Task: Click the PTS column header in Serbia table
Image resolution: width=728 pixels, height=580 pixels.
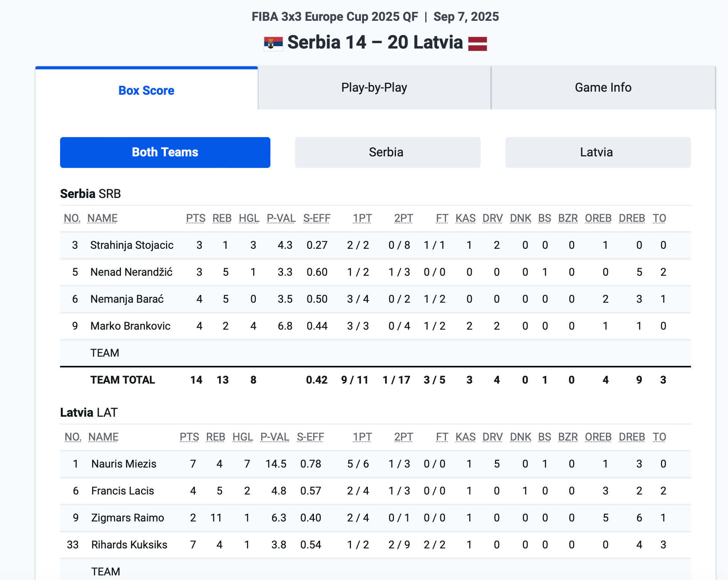Action: point(196,218)
